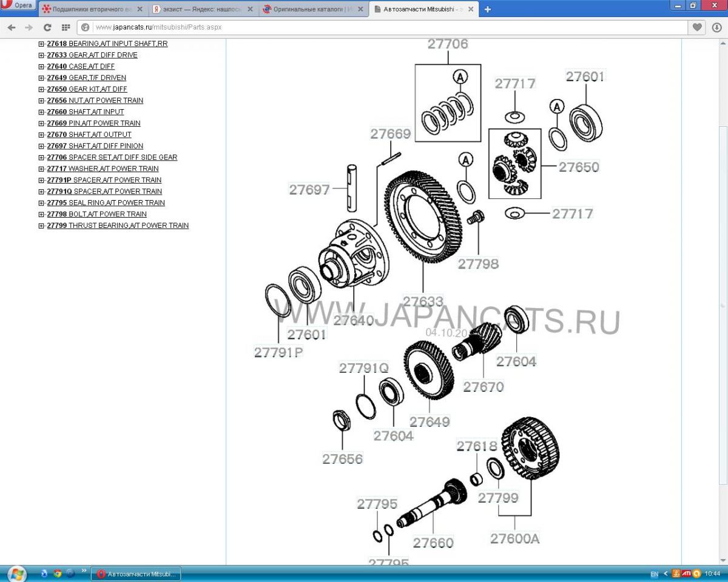Close the Подшипники вторичного tab
The height and width of the screenshot is (582, 728).
(140, 9)
